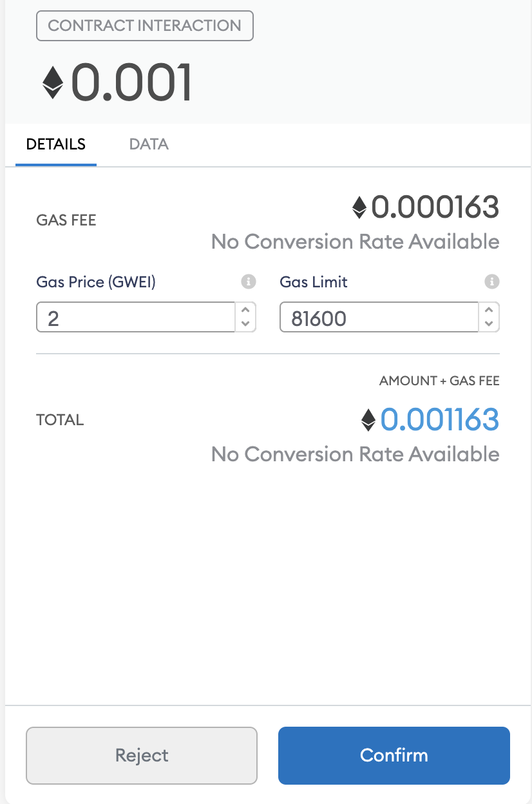Increase Gas Limit with the up arrow

click(489, 310)
